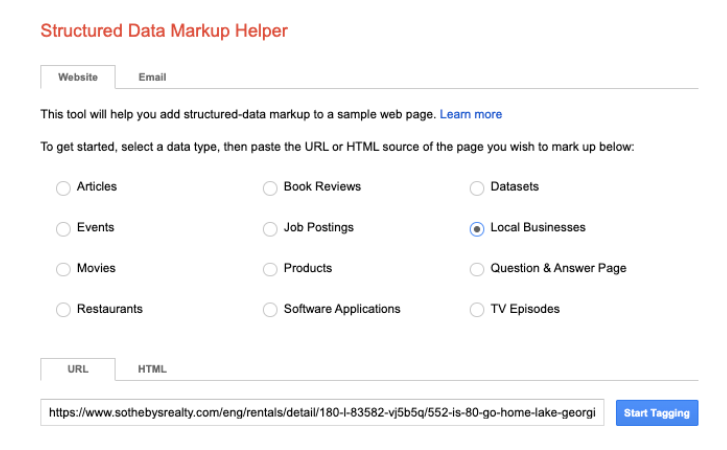This screenshot has height=450, width=727.
Task: Open the Website tab
Action: [78, 77]
